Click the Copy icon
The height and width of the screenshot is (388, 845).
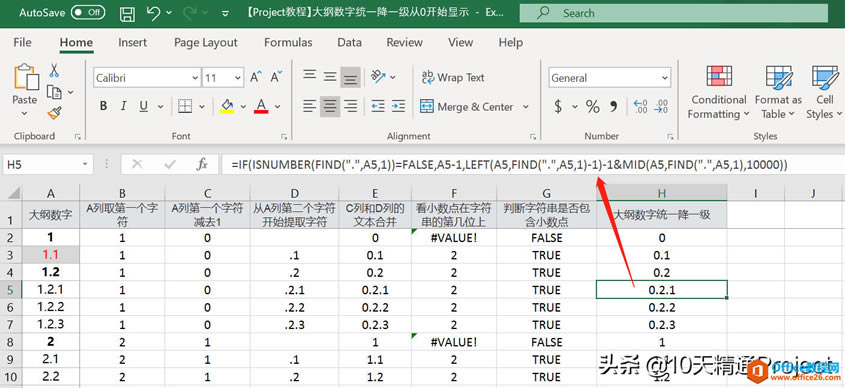click(x=54, y=92)
